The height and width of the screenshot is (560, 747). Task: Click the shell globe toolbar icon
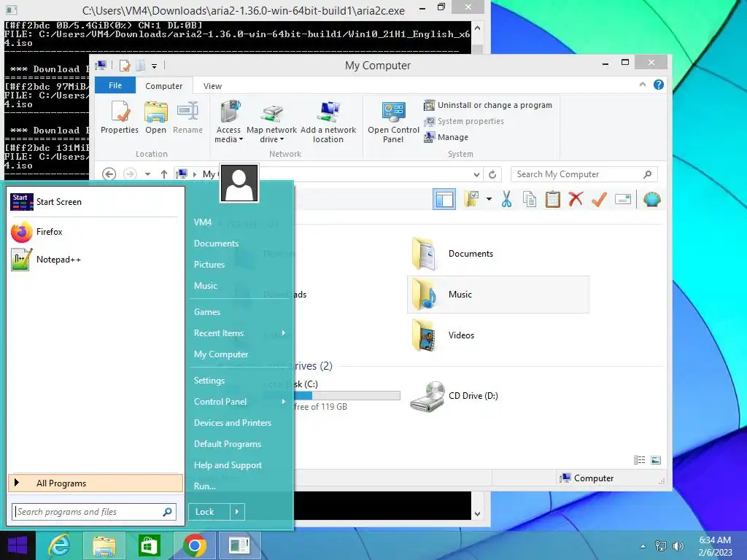(651, 199)
